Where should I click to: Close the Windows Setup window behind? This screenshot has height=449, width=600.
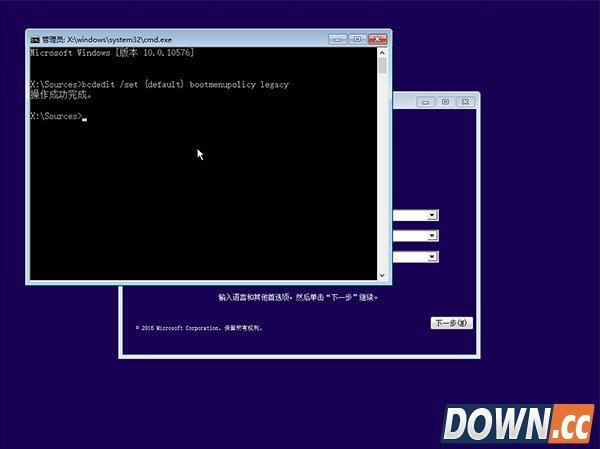[465, 102]
